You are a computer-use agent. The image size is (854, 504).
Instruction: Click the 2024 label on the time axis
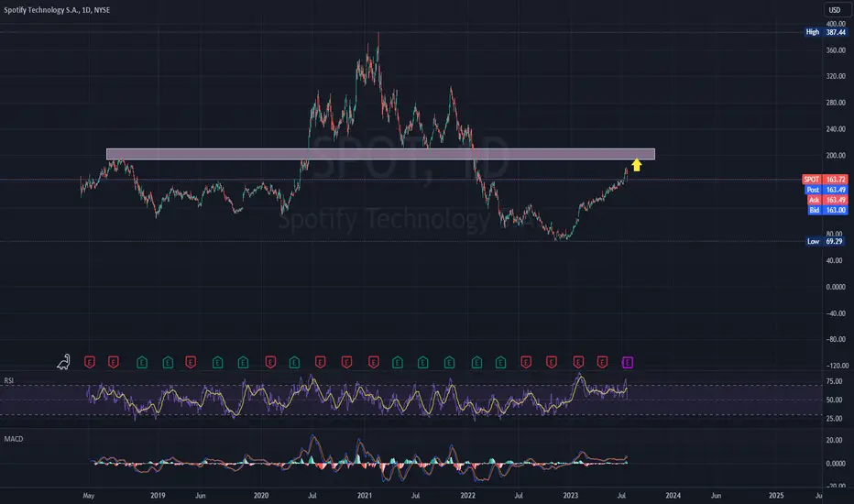673,495
